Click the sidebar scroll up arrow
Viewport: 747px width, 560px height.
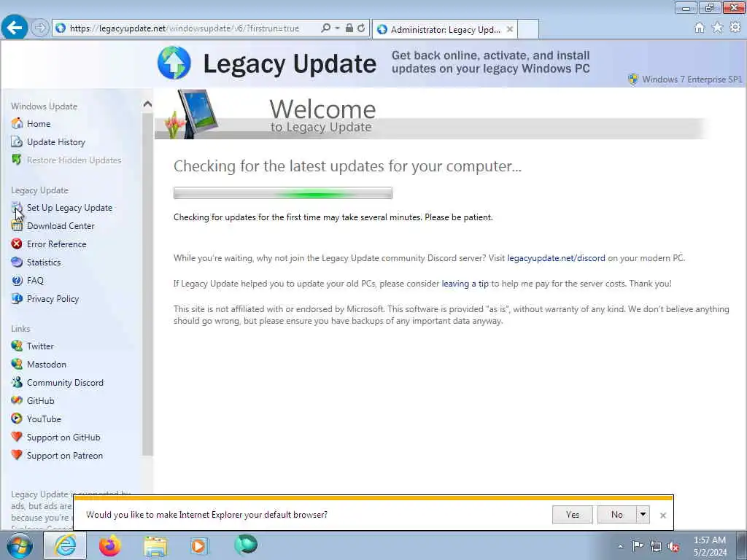click(x=147, y=104)
